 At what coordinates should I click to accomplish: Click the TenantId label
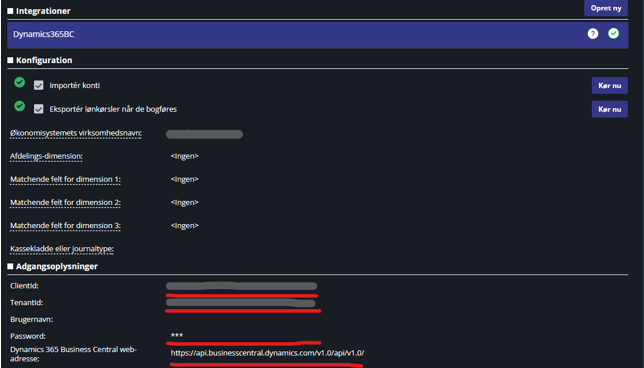coord(27,303)
